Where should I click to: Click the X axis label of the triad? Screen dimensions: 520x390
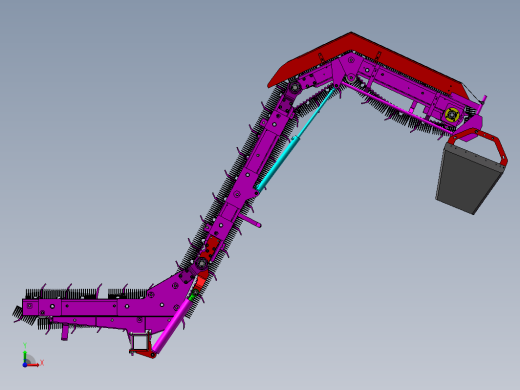(x=42, y=363)
